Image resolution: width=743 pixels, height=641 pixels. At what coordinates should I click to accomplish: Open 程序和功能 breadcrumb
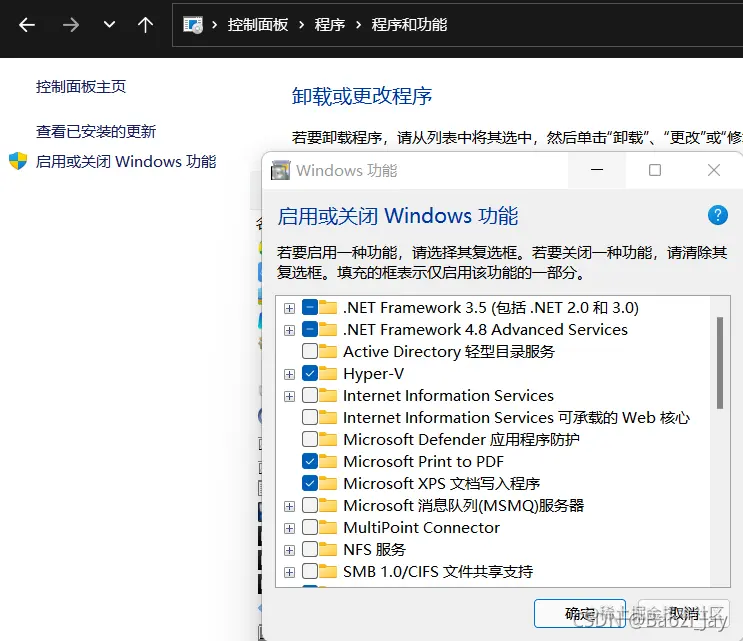coord(409,25)
